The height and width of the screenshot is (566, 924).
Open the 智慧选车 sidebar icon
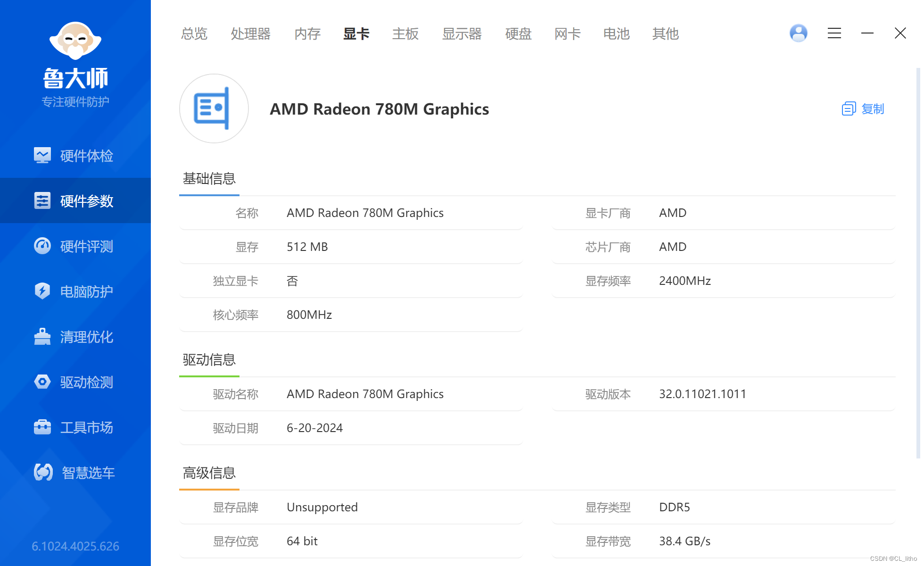coord(43,472)
